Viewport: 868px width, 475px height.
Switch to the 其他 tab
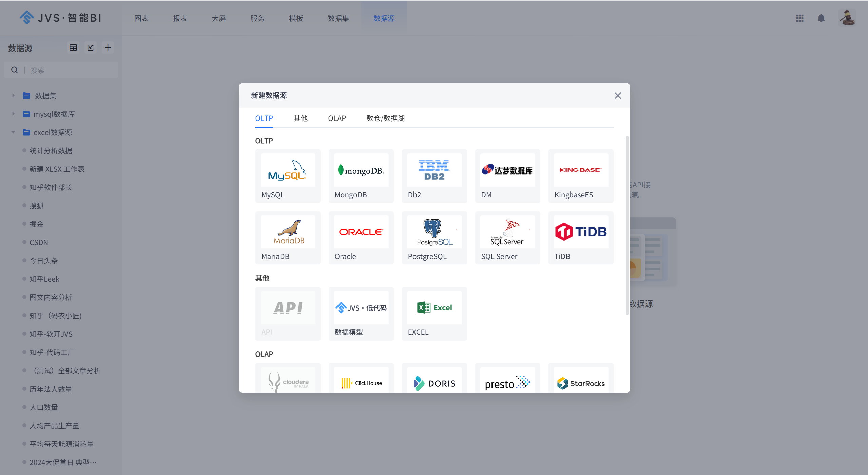(301, 118)
